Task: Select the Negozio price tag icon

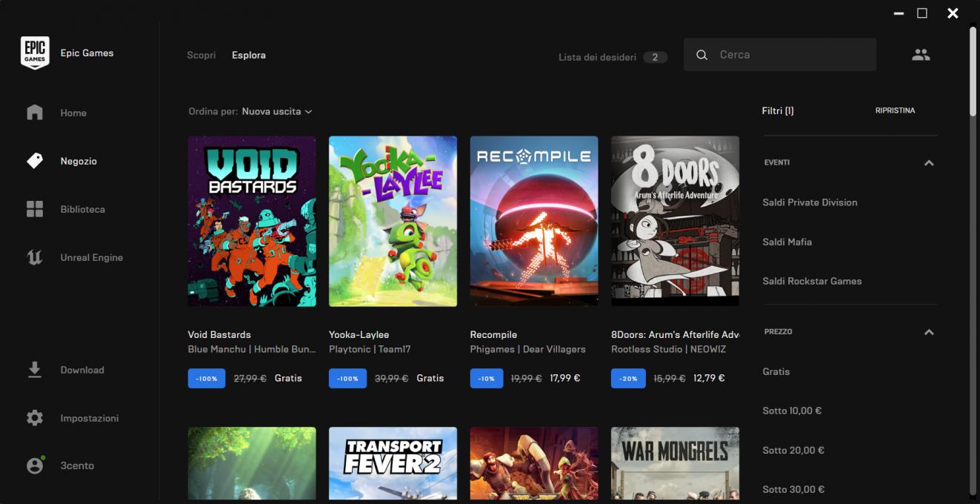Action: point(35,161)
